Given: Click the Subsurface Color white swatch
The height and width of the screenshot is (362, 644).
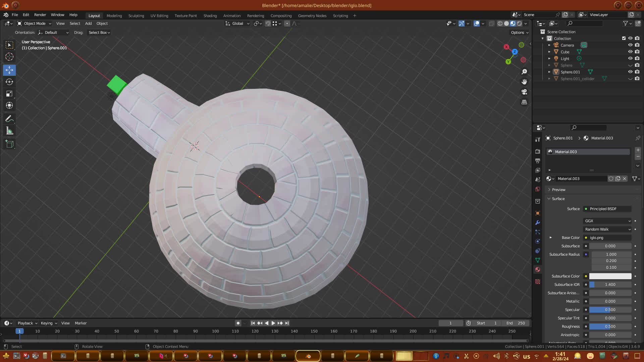Looking at the screenshot, I should (610, 276).
